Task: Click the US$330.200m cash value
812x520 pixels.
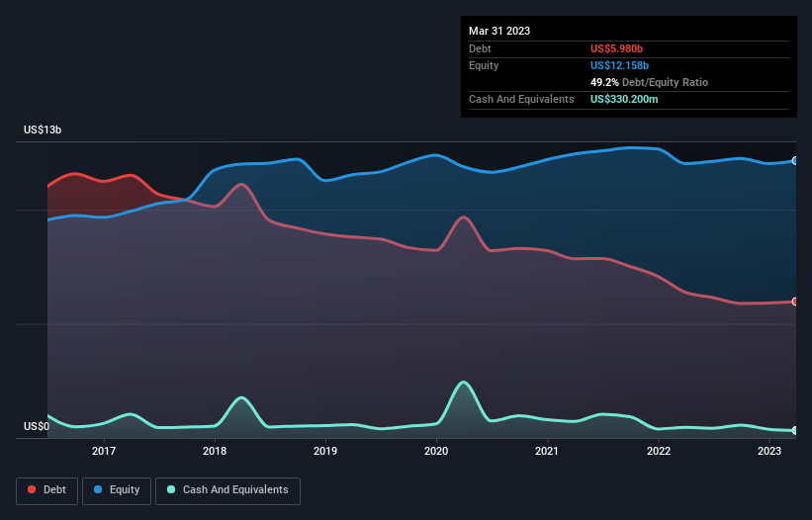Action: [x=624, y=99]
